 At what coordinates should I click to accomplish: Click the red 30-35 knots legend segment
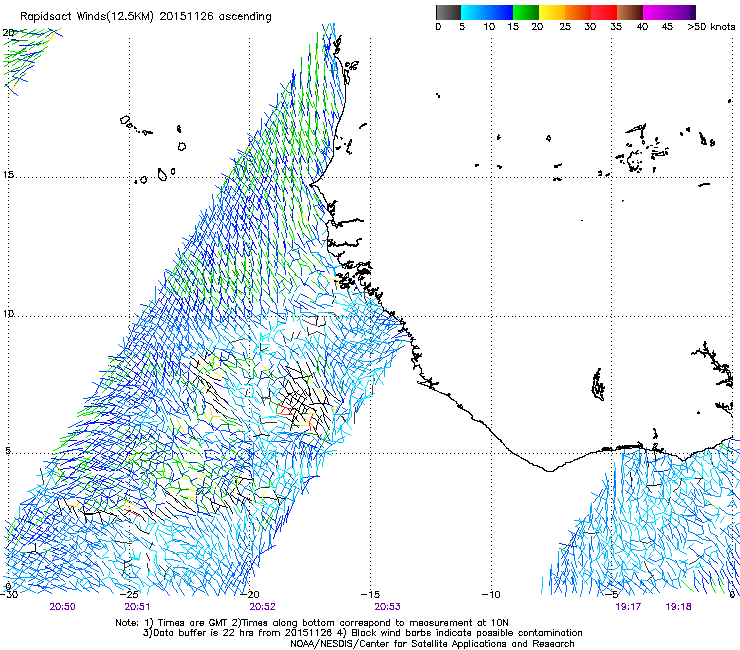point(604,12)
